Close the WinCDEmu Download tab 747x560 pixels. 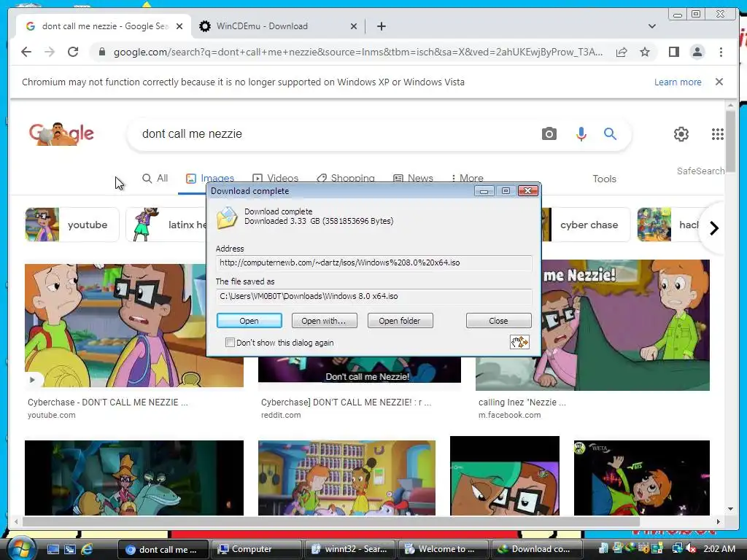click(x=354, y=26)
